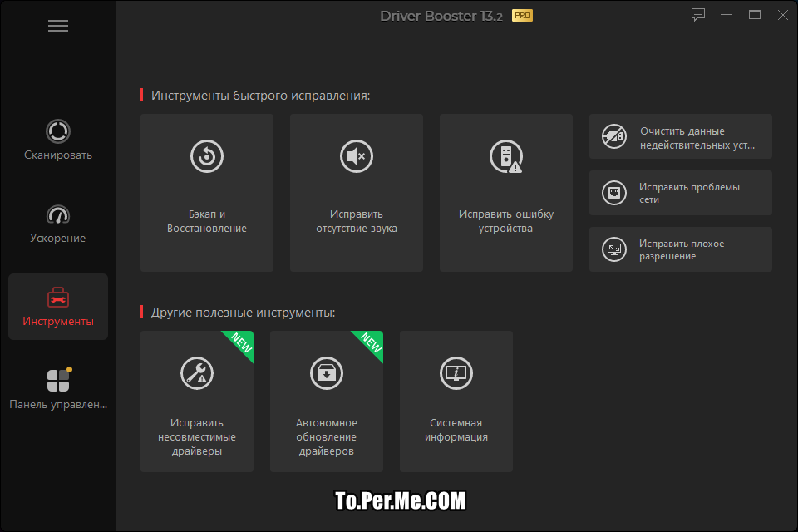
Task: Click the wrench incompatible drivers icon
Action: tap(197, 372)
